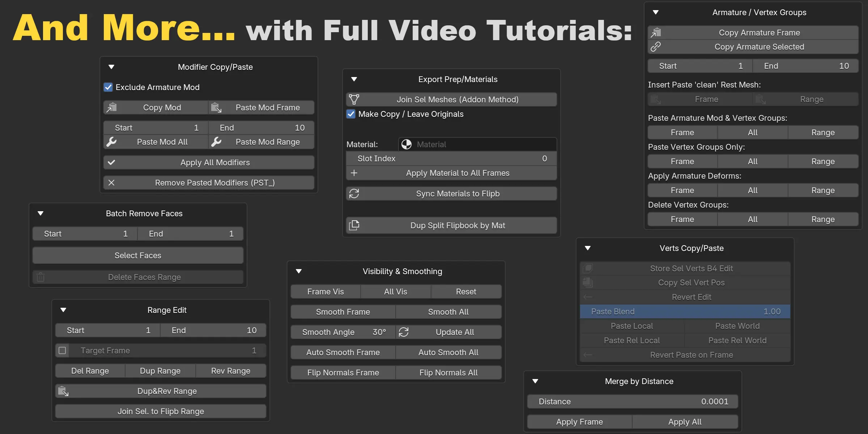Screen dimensions: 868x434
Task: Click the material sphere icon in Material field
Action: [x=407, y=144]
